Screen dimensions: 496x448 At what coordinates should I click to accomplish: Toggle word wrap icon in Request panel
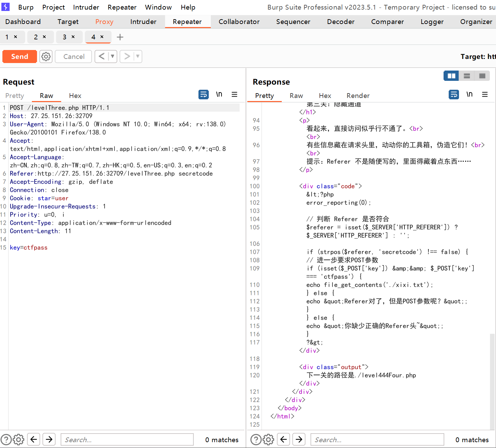click(204, 95)
